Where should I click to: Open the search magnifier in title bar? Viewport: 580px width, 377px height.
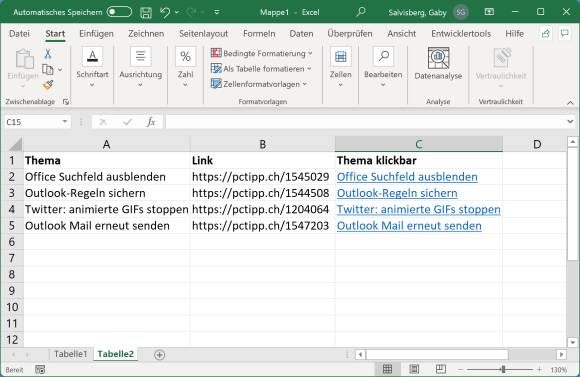(x=361, y=12)
